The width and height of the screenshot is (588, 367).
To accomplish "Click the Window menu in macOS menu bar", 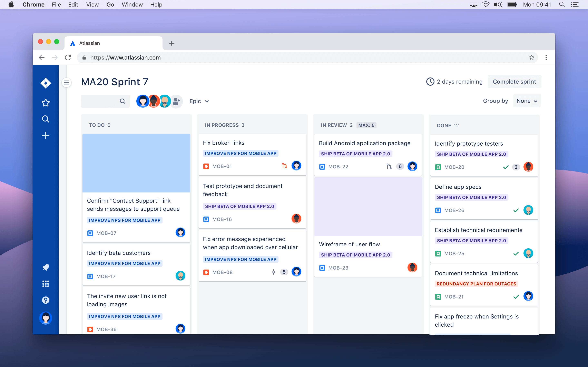I will (132, 5).
